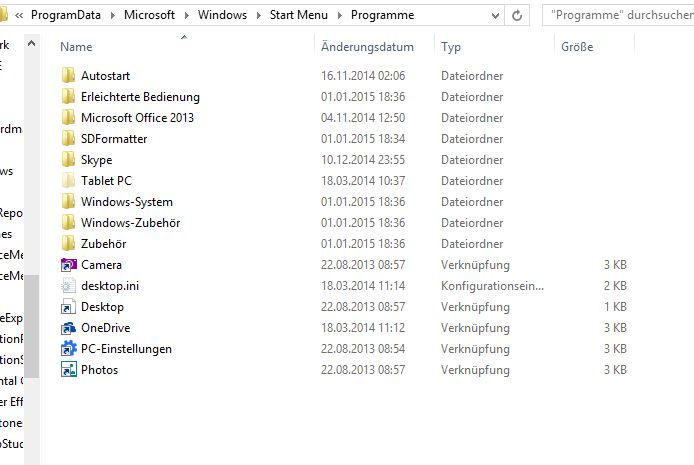
Task: Select the 'PC-Einstellungen' name text
Action: [x=126, y=349]
